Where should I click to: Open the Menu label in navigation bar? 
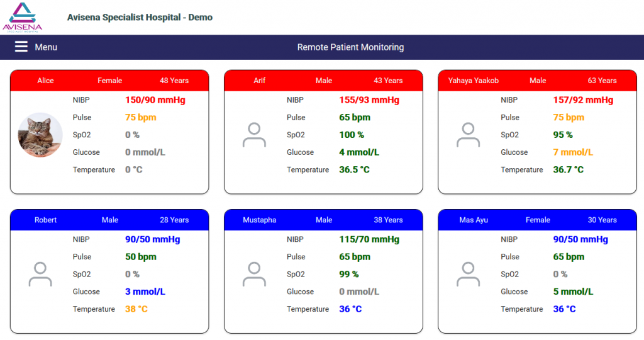pyautogui.click(x=46, y=47)
